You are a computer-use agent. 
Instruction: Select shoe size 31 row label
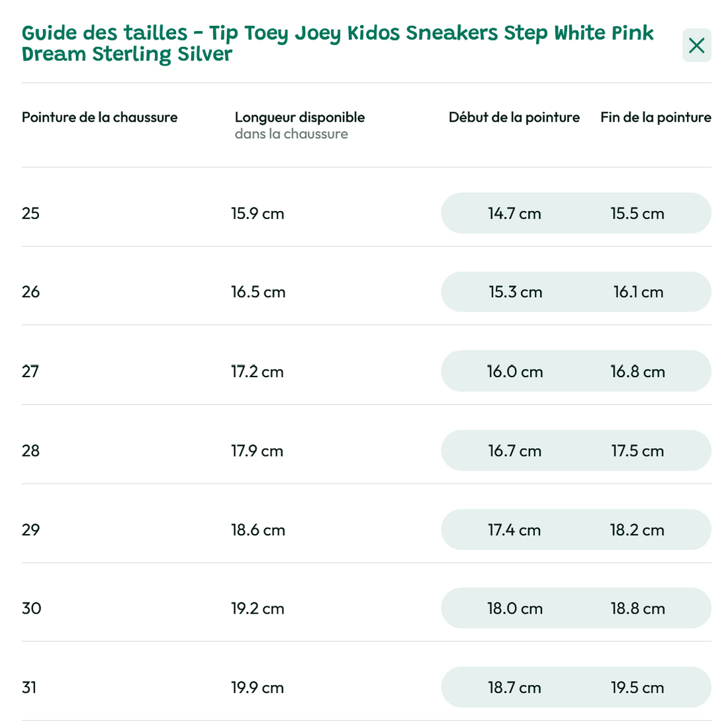pos(29,688)
